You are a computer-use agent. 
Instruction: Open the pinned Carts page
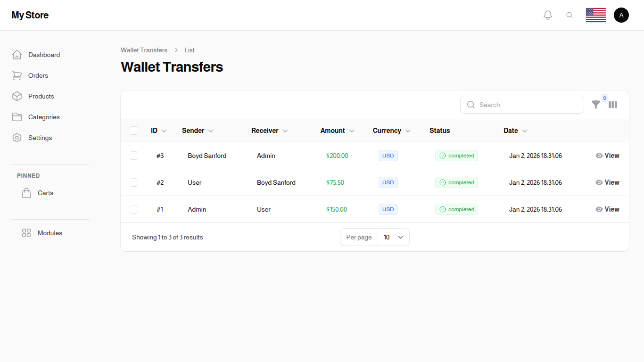pos(45,193)
